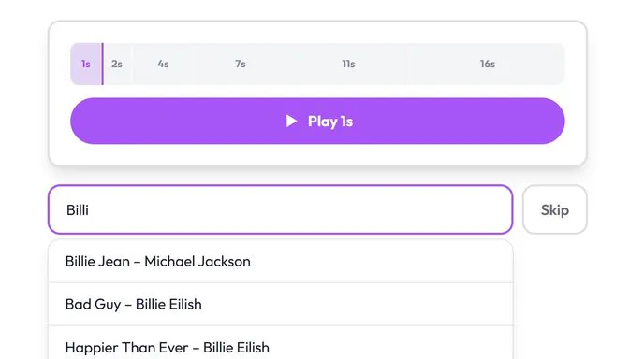This screenshot has height=359, width=644.
Task: Focus the song search field containing Billi
Action: coord(281,209)
